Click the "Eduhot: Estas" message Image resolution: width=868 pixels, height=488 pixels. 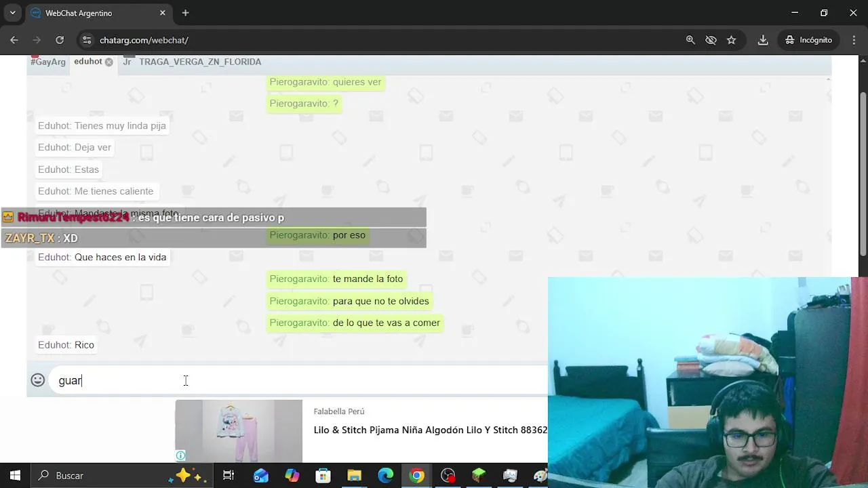(x=68, y=169)
